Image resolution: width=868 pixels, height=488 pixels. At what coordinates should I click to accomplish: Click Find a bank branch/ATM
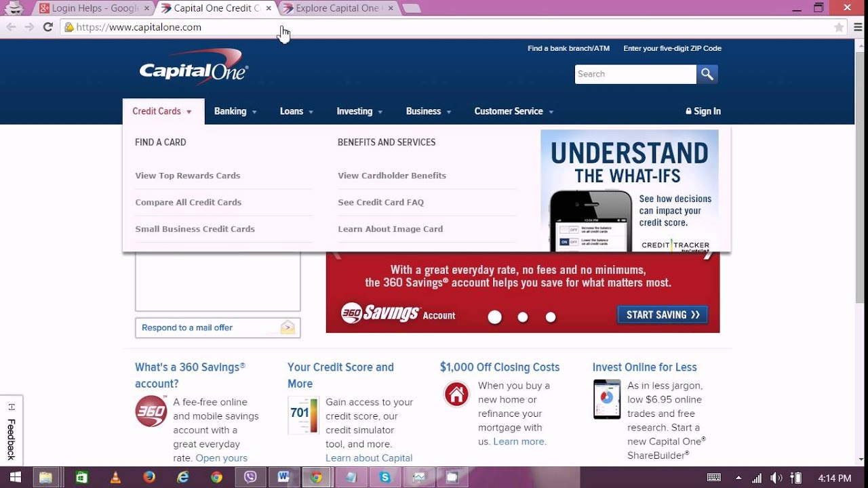568,48
